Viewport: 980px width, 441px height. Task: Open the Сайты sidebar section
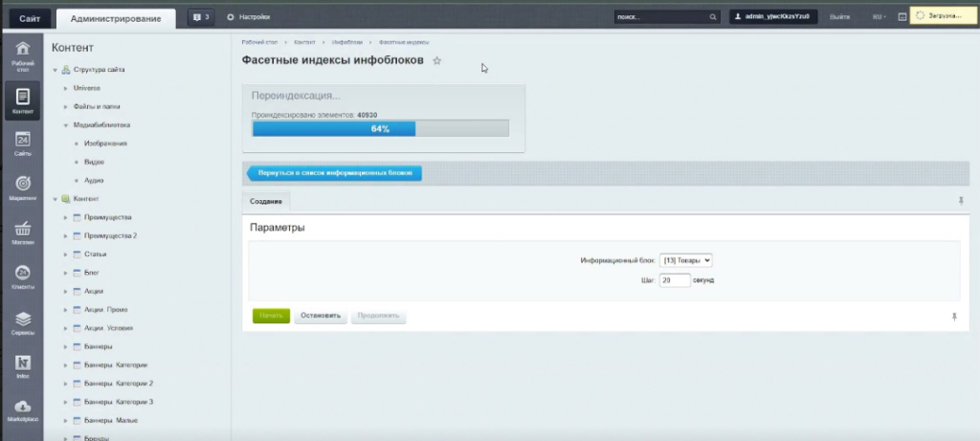coord(23,143)
